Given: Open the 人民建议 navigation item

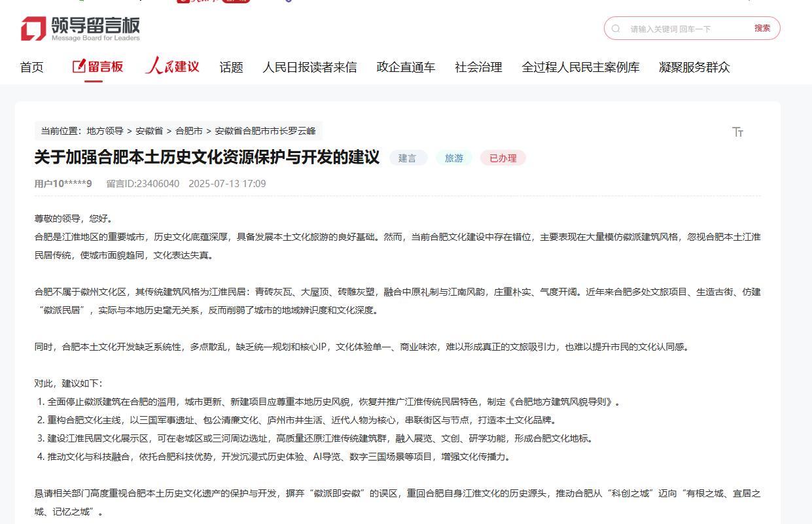Looking at the screenshot, I should click(x=172, y=67).
